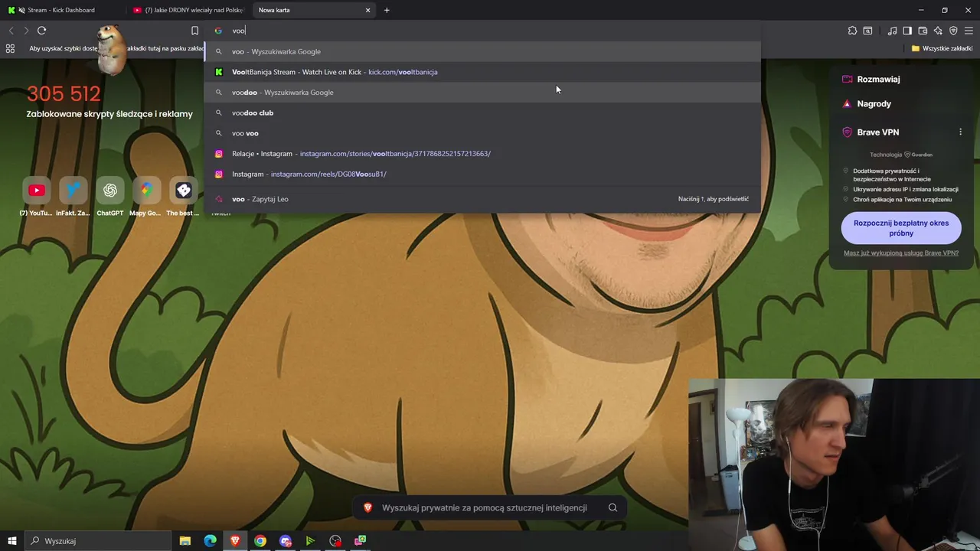Click the Brave VPN widget title

(x=878, y=132)
